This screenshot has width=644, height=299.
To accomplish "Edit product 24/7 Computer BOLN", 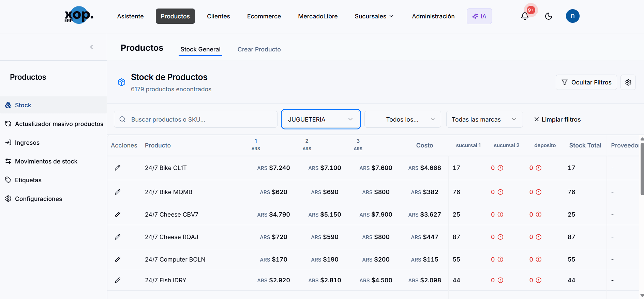I will pyautogui.click(x=118, y=259).
